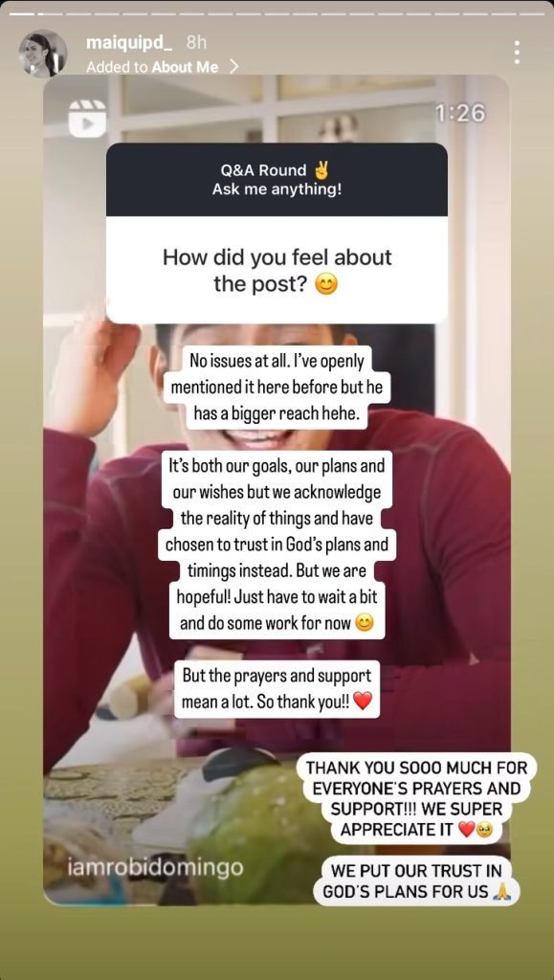The height and width of the screenshot is (980, 554).
Task: Select the 'How did you feel' question box
Action: pyautogui.click(x=277, y=270)
